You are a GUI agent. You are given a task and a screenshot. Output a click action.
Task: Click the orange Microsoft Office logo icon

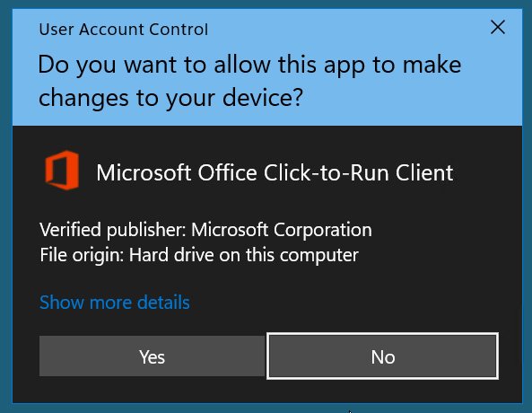(62, 171)
